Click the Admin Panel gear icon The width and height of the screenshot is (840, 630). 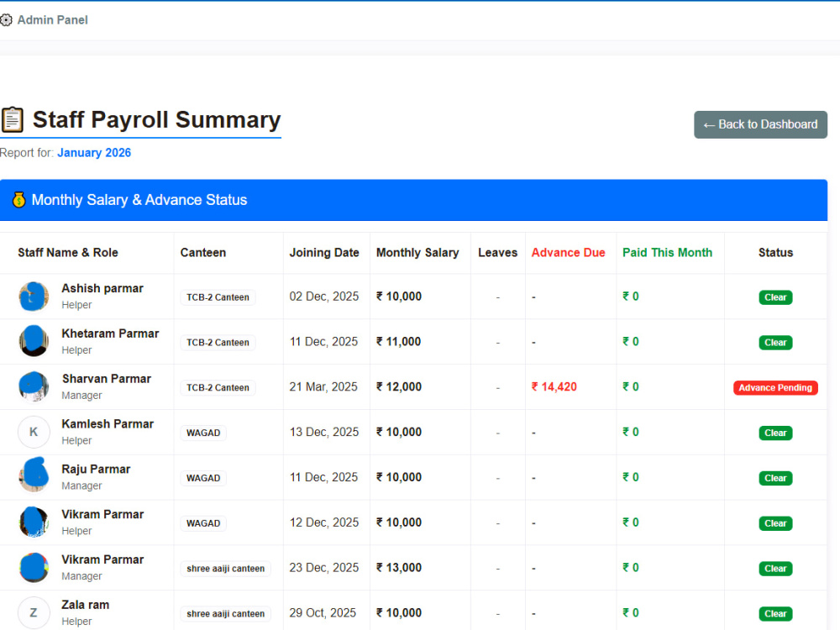click(x=6, y=20)
